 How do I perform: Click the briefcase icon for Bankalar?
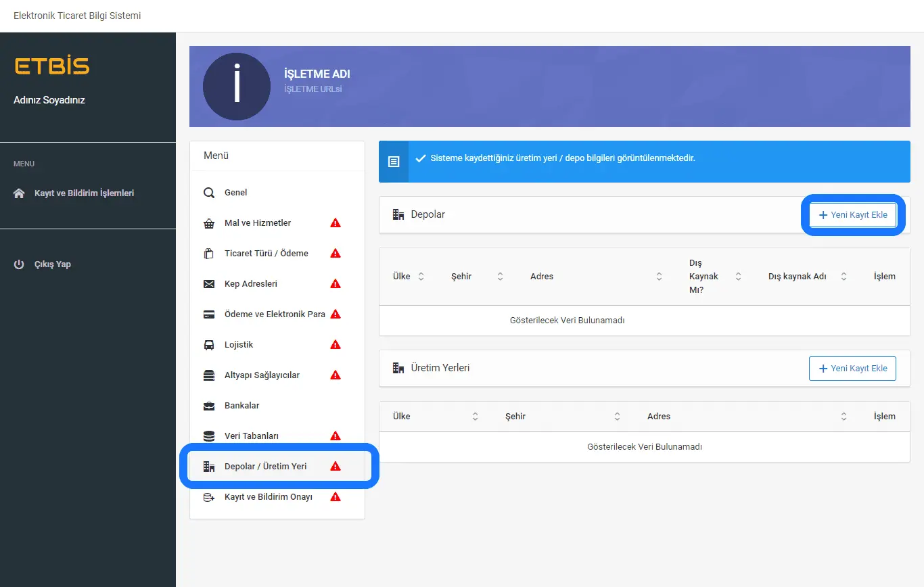pos(209,406)
